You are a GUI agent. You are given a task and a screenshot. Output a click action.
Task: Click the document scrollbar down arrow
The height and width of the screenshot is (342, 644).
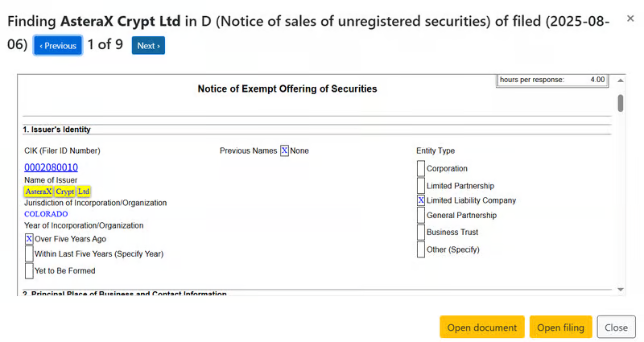(x=620, y=288)
